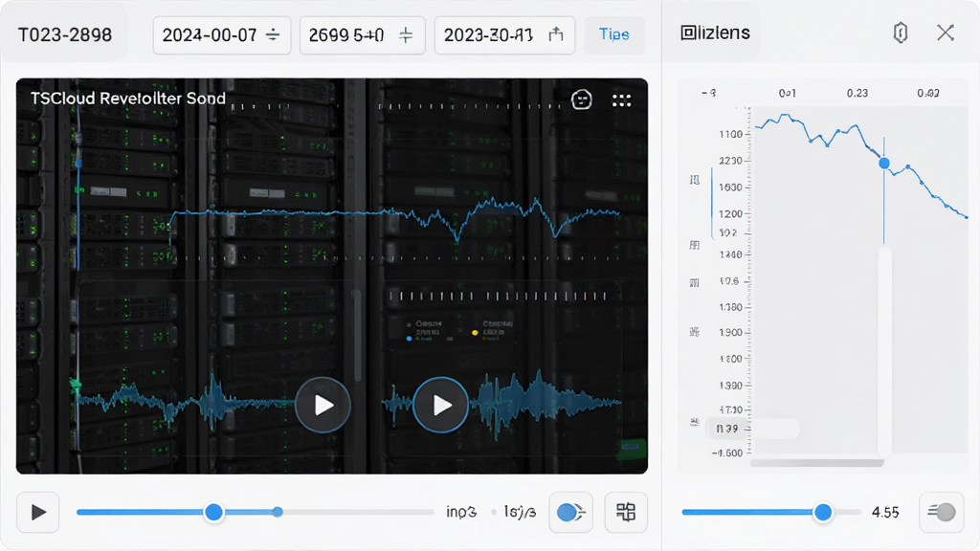This screenshot has width=980, height=551.
Task: Click the lizlens slider handle near 4.55
Action: pos(823,513)
